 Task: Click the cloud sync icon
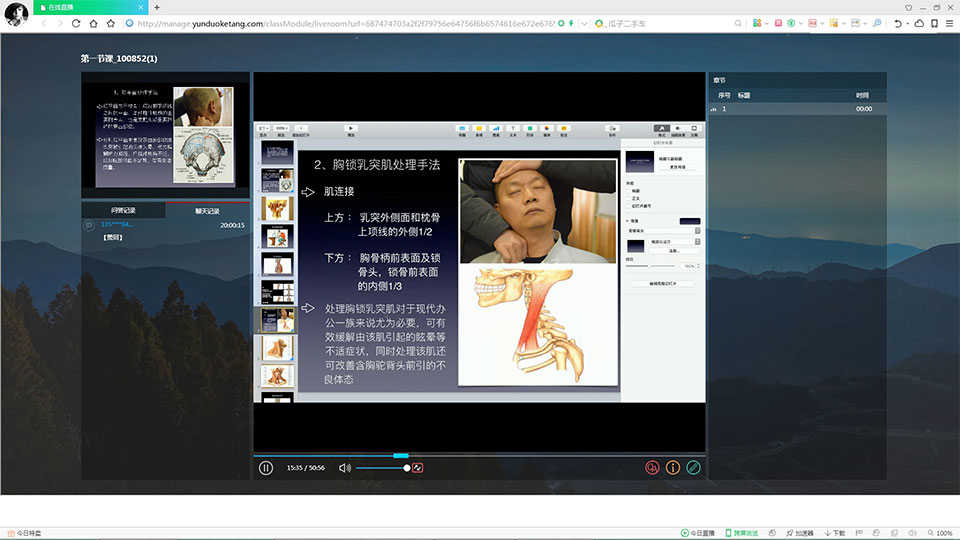pyautogui.click(x=919, y=23)
